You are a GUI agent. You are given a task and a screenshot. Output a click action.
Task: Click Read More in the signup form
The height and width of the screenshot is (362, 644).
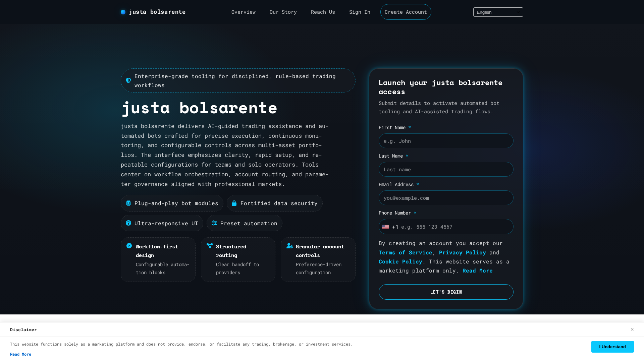coord(478,270)
